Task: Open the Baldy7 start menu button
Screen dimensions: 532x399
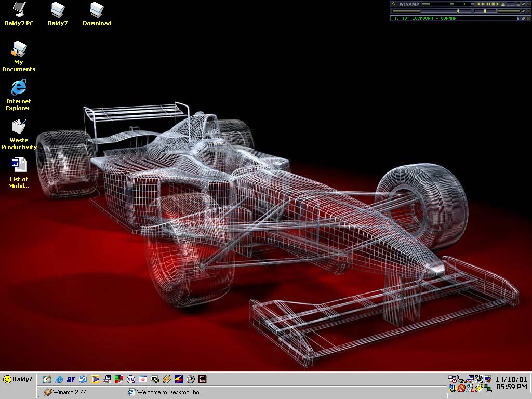Action: [18, 379]
